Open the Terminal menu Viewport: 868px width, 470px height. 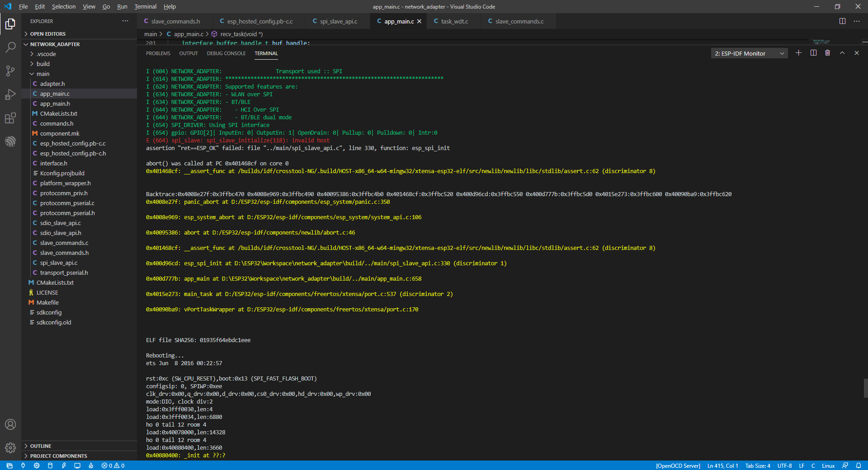point(145,6)
